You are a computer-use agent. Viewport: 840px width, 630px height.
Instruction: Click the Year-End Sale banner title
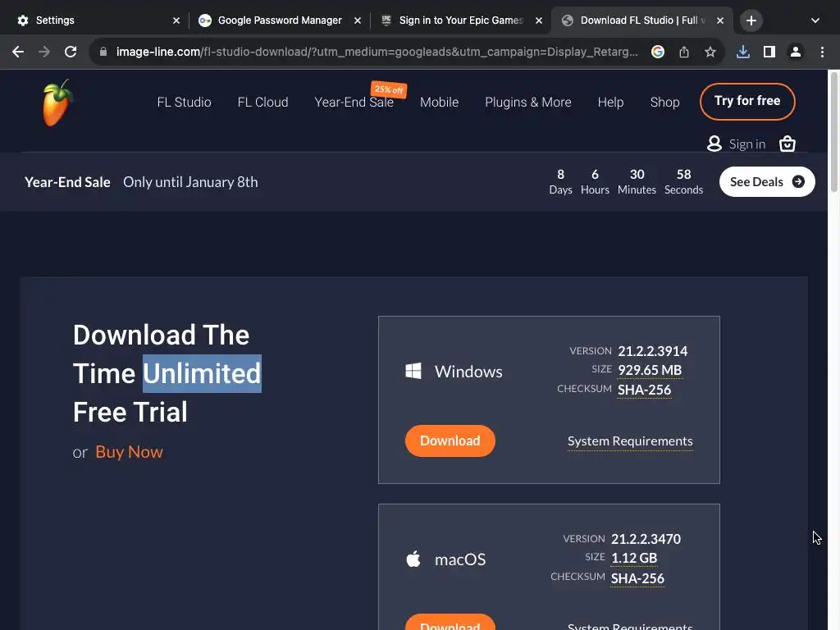[67, 181]
